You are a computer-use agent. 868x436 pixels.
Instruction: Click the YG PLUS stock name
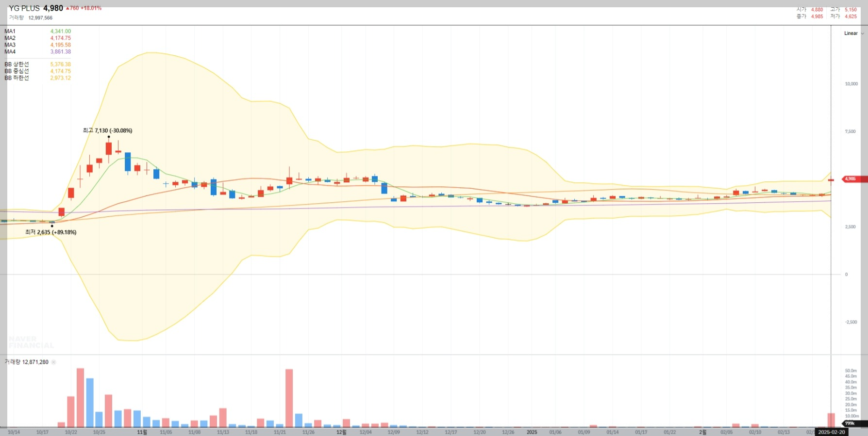(24, 8)
